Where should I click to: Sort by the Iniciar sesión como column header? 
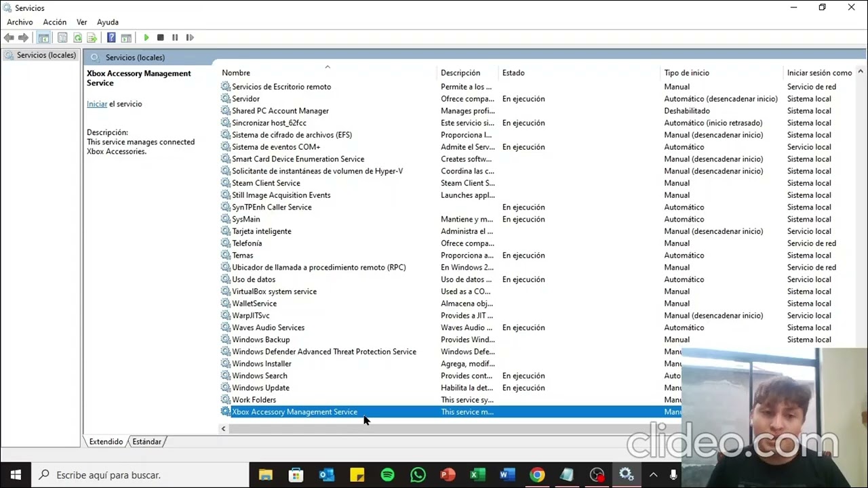(x=820, y=73)
